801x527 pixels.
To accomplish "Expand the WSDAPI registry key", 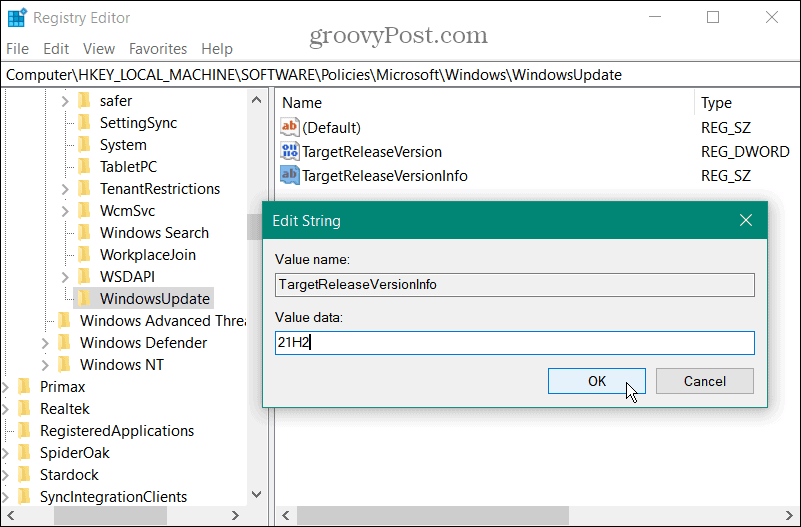I will [65, 277].
